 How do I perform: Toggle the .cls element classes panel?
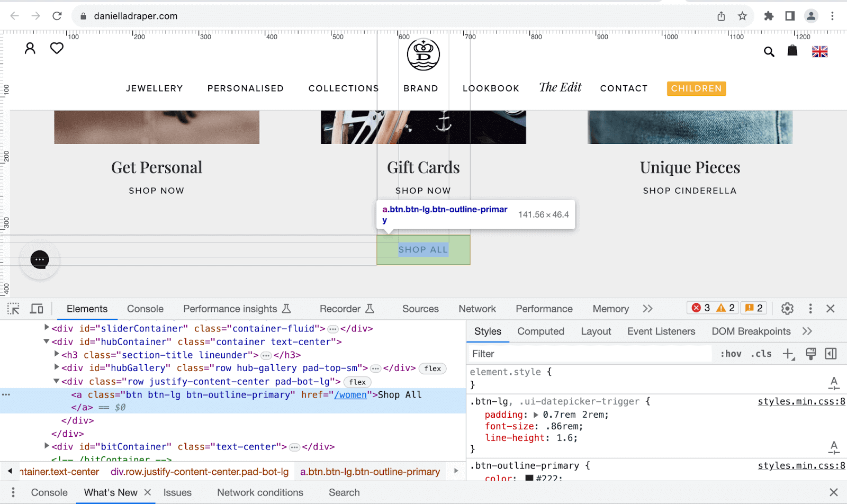coord(761,354)
